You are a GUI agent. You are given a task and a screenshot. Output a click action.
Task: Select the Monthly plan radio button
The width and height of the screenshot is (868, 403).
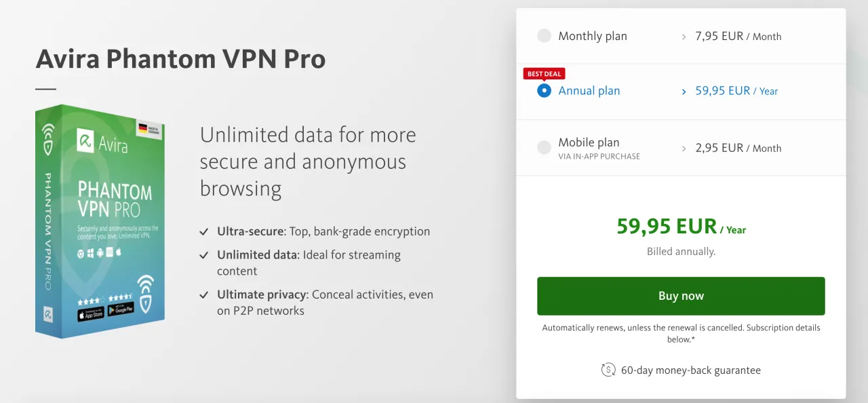[544, 36]
